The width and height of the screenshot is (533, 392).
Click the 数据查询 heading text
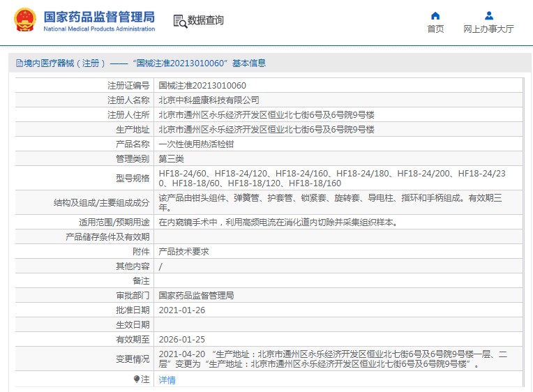[206, 20]
